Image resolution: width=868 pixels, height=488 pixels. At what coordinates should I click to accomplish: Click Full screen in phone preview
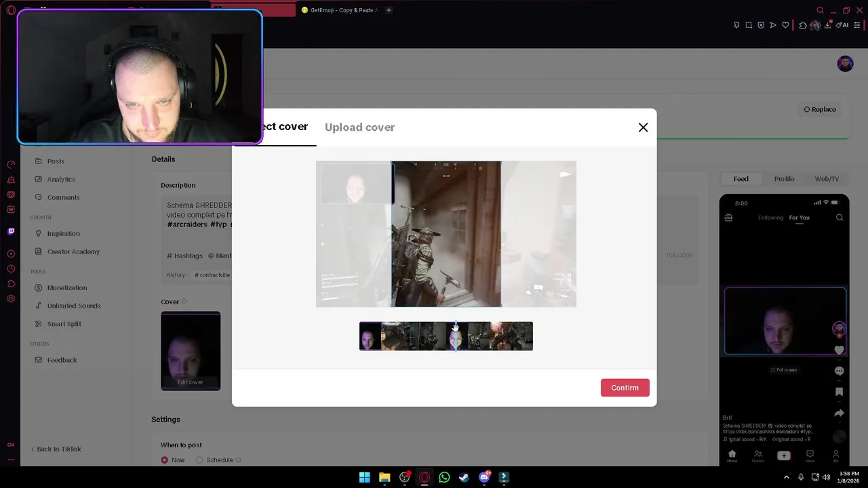tap(784, 370)
